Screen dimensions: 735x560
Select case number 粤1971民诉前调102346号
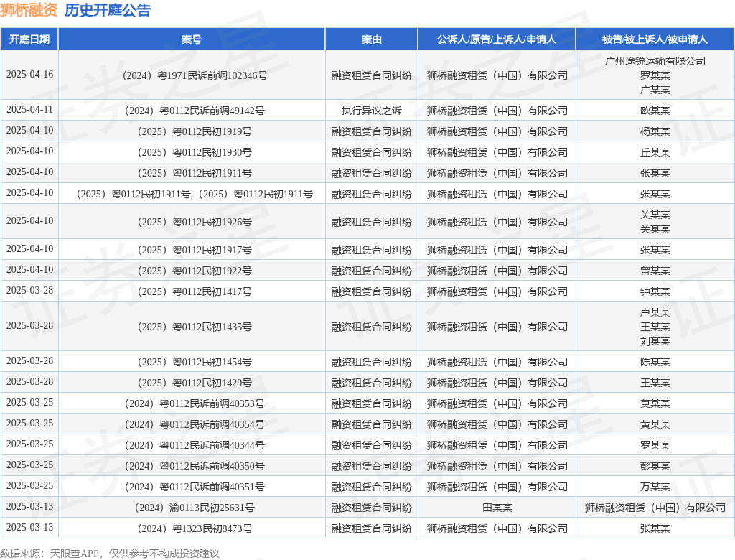pyautogui.click(x=195, y=75)
